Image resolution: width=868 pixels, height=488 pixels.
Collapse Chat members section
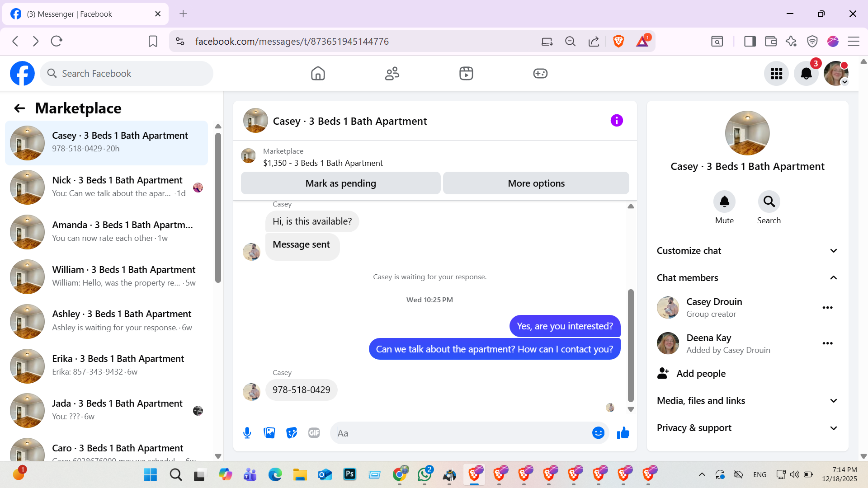click(x=747, y=278)
